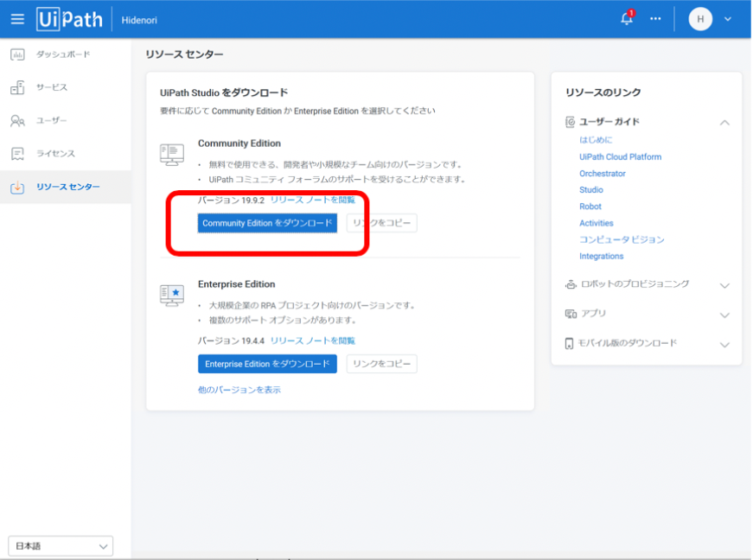Click the notification bell icon

click(x=627, y=19)
